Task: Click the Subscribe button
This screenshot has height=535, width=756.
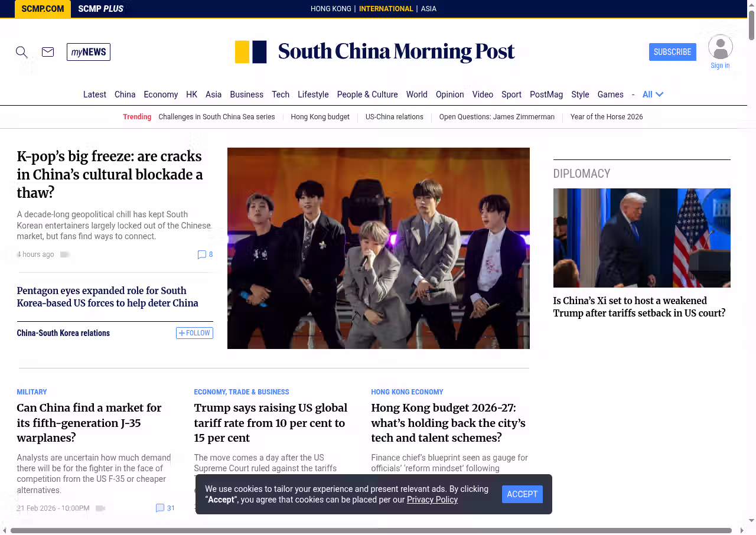Action: (x=672, y=52)
